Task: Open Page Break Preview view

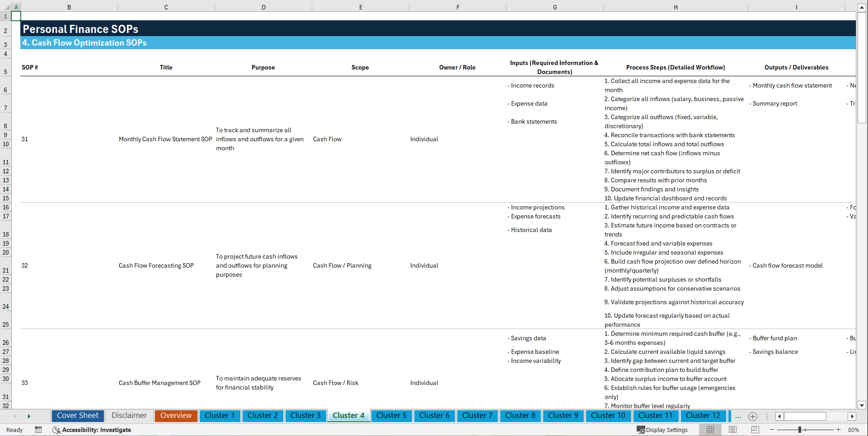Action: [x=754, y=430]
